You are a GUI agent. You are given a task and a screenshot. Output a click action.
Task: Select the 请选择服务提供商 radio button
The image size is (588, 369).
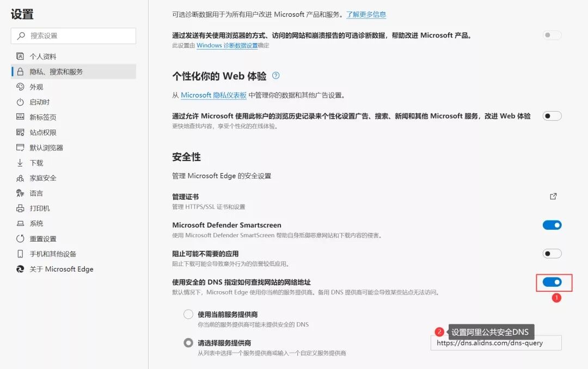[x=188, y=343]
